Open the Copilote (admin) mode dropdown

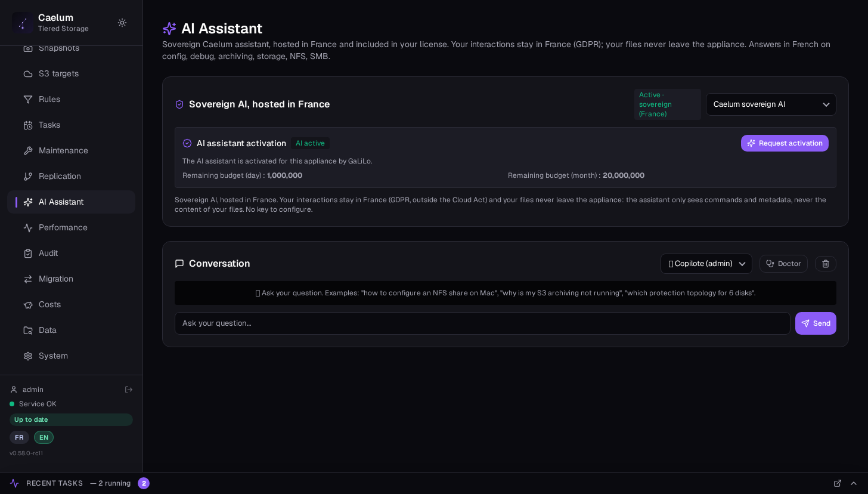pos(706,264)
